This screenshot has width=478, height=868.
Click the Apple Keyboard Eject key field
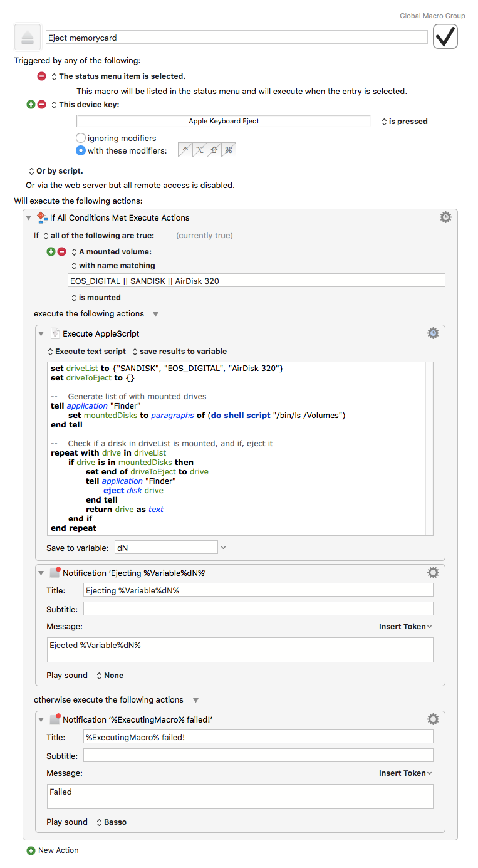224,121
